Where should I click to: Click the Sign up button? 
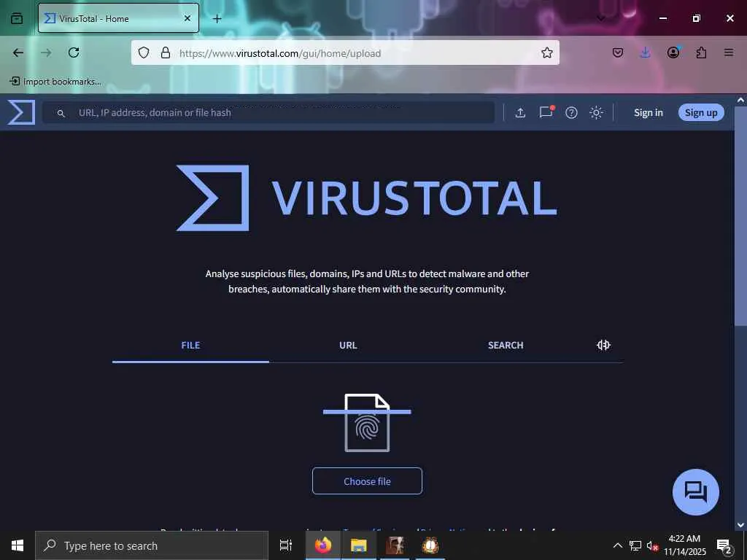(701, 112)
